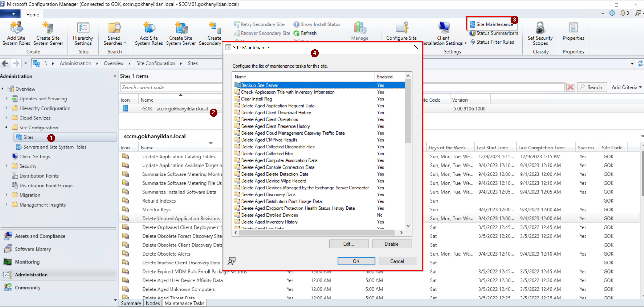644x307 pixels.
Task: Open the Manage ribbon icon
Action: click(x=360, y=31)
